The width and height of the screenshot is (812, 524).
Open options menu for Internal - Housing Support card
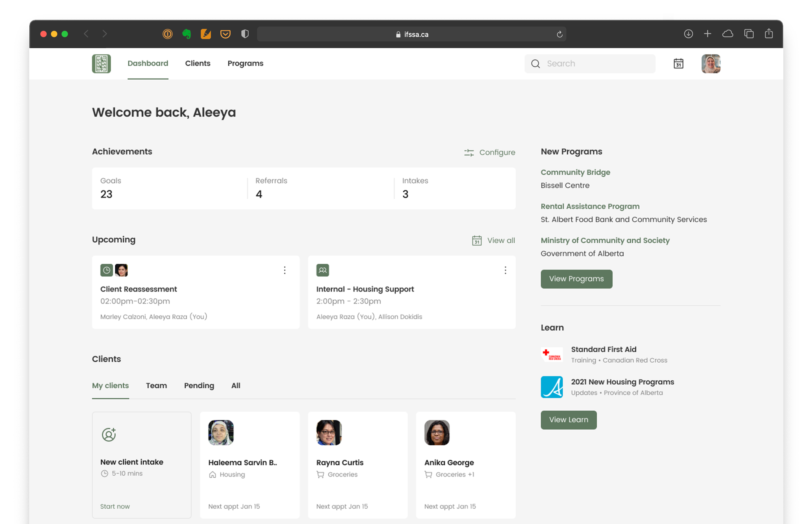coord(505,270)
